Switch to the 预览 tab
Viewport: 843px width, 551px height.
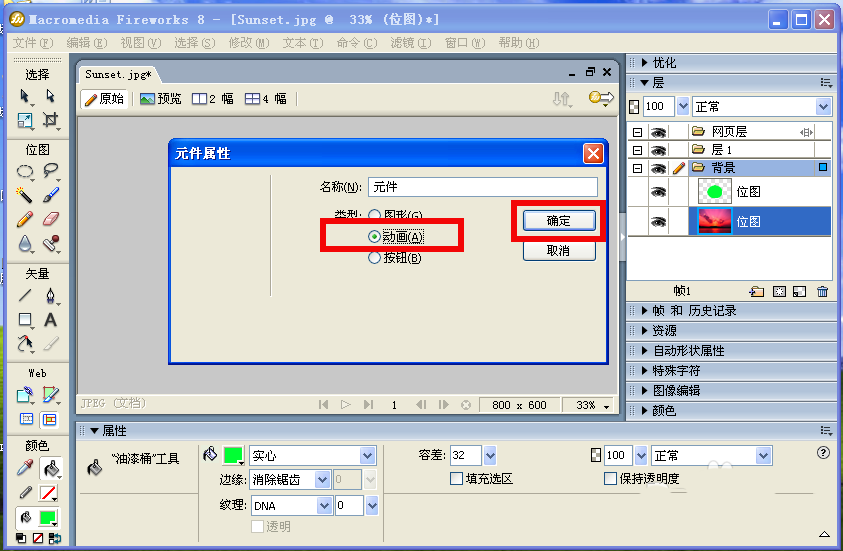pyautogui.click(x=160, y=99)
